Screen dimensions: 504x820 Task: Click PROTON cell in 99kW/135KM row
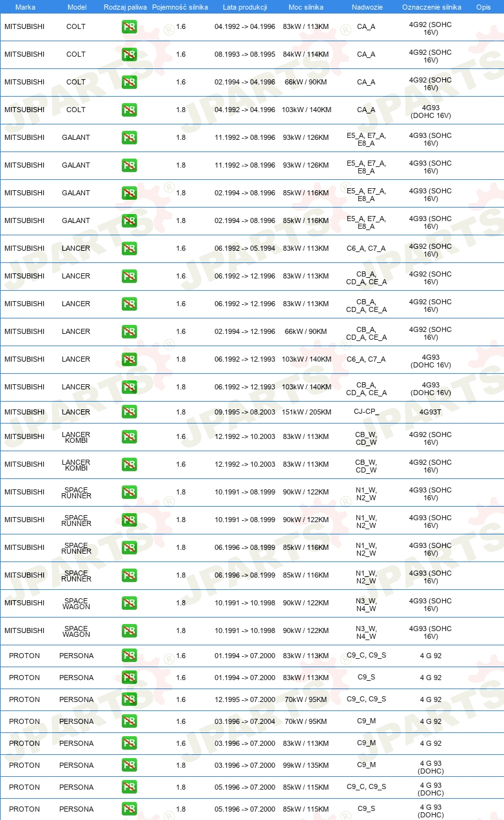[24, 765]
